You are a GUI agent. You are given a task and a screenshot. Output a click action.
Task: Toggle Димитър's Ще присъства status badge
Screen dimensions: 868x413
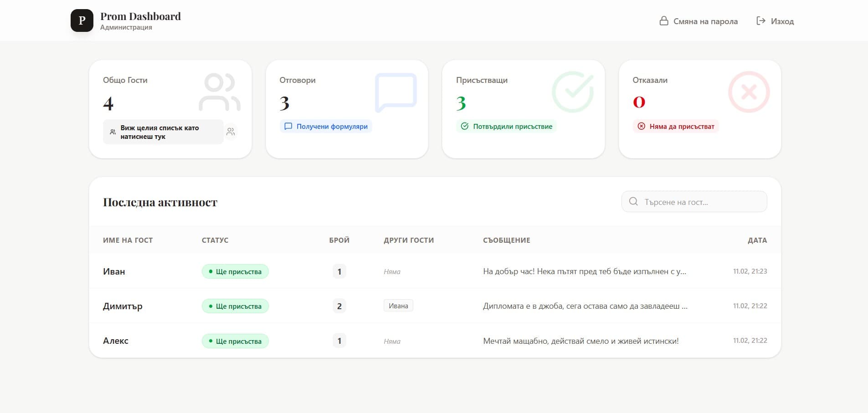click(x=235, y=306)
